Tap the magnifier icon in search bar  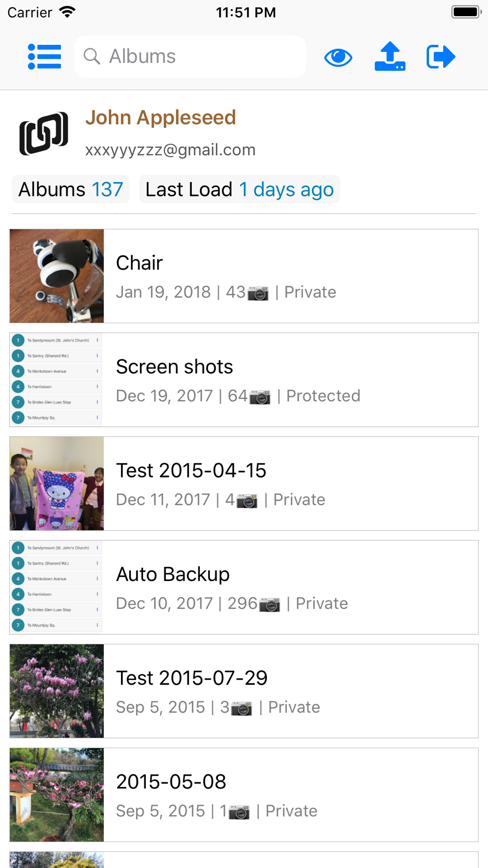(92, 57)
